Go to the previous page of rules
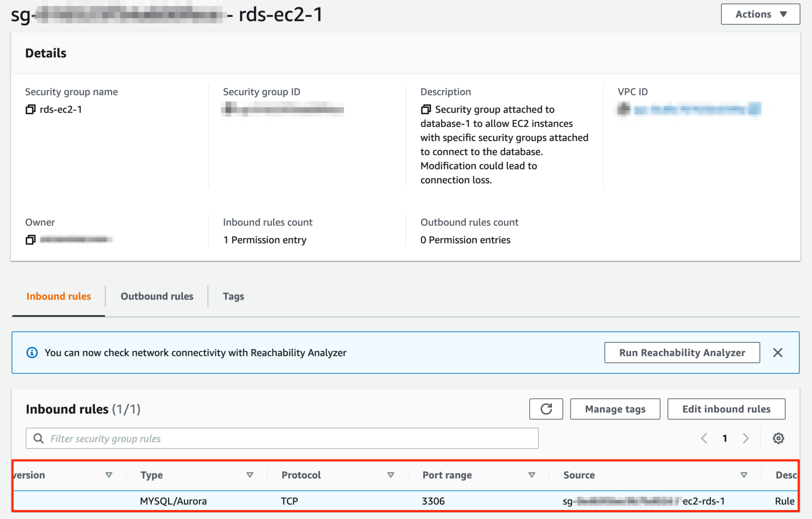 coord(704,438)
